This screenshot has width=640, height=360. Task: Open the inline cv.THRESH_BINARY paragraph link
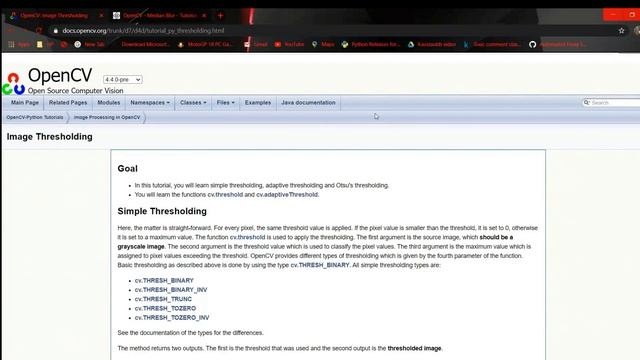click(x=320, y=265)
